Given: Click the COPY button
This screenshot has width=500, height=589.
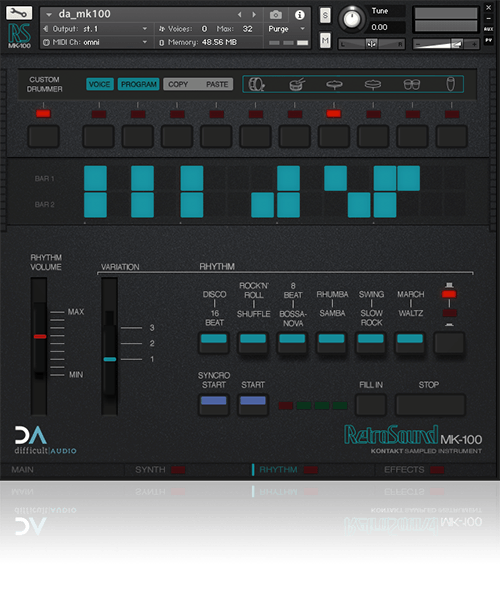Looking at the screenshot, I should [178, 84].
